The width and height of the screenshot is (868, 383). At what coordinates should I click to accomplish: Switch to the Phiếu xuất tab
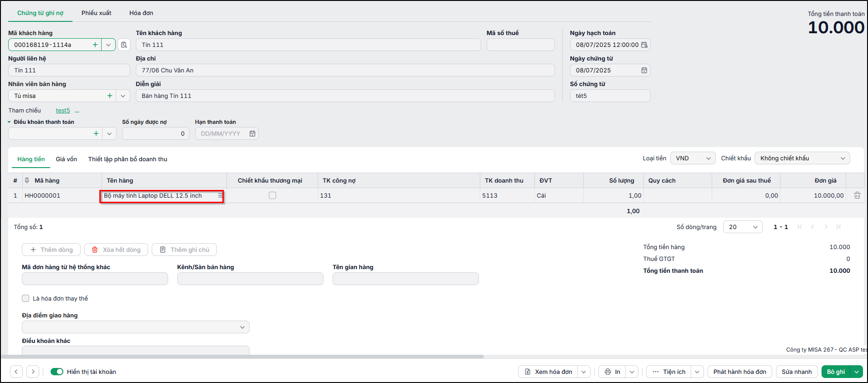click(x=96, y=13)
